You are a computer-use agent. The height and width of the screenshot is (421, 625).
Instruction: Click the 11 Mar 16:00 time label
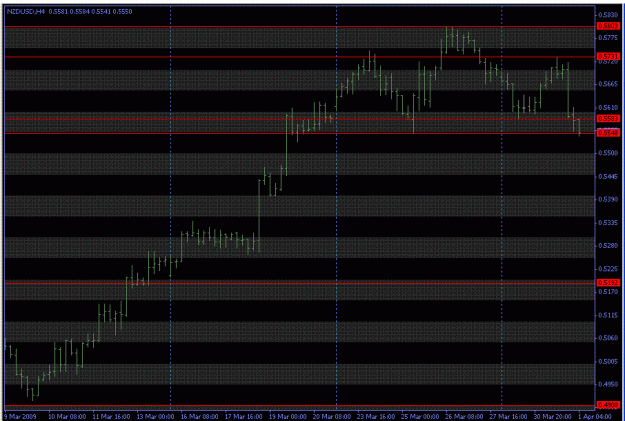click(111, 417)
